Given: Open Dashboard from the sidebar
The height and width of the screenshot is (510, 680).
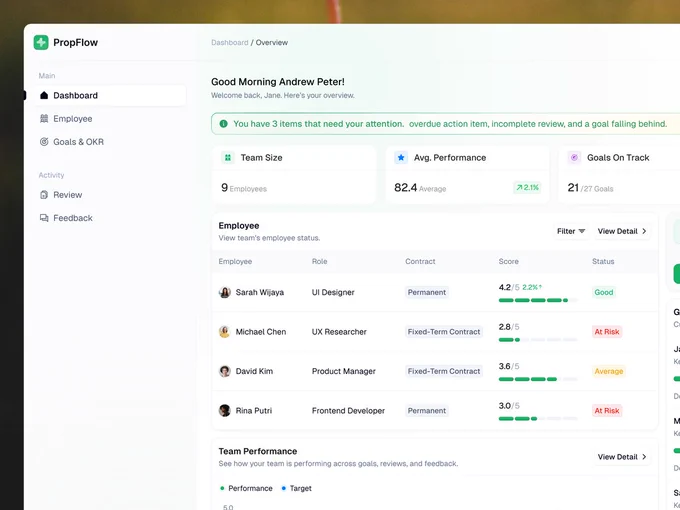Looking at the screenshot, I should pos(110,95).
